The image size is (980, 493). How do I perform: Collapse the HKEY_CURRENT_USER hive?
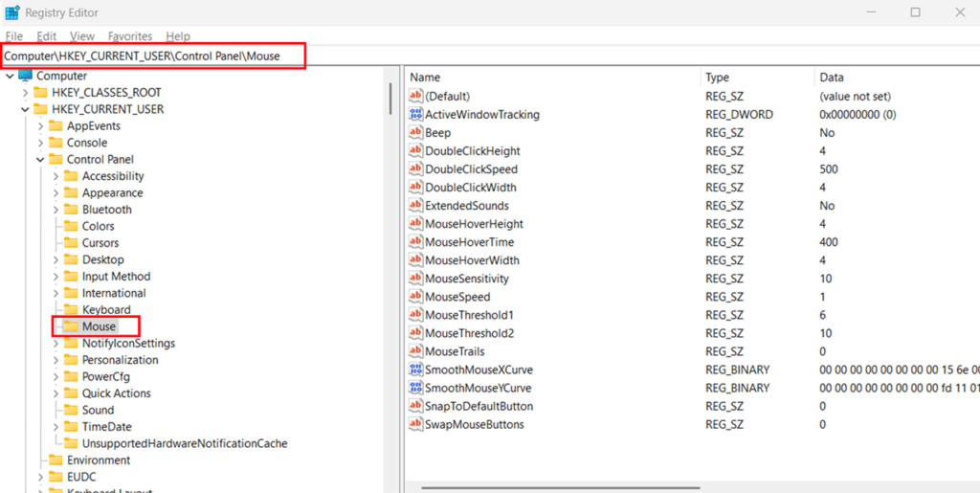click(25, 109)
